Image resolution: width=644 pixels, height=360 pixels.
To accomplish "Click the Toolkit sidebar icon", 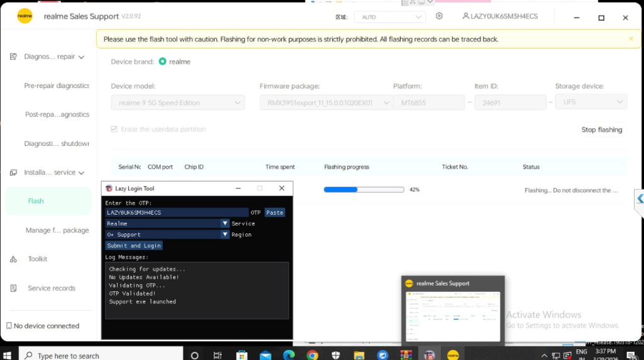I will click(14, 259).
